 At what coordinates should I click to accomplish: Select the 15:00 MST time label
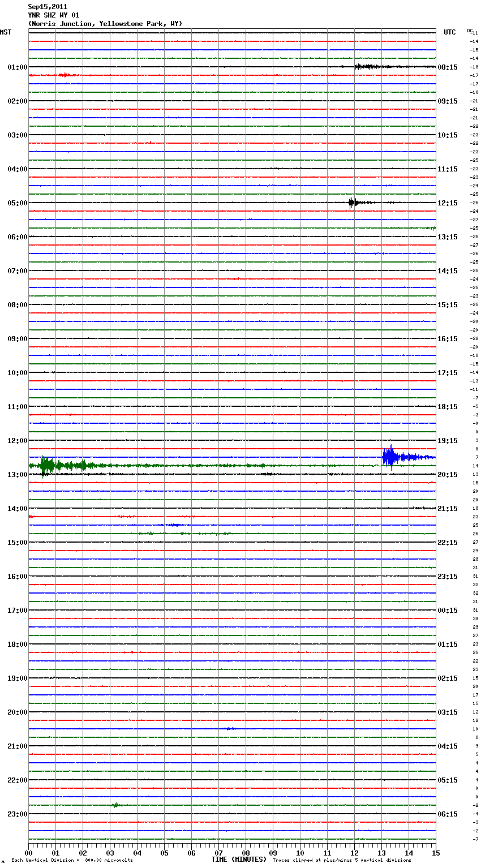18,543
